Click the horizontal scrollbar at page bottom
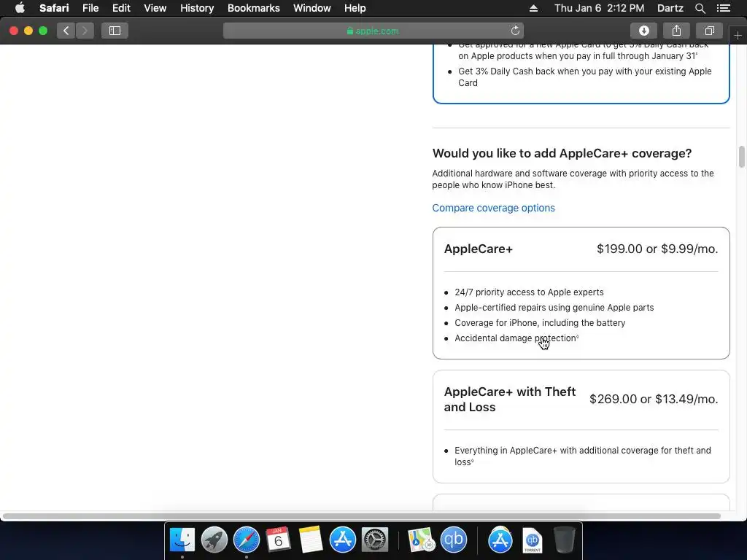 coord(361,516)
